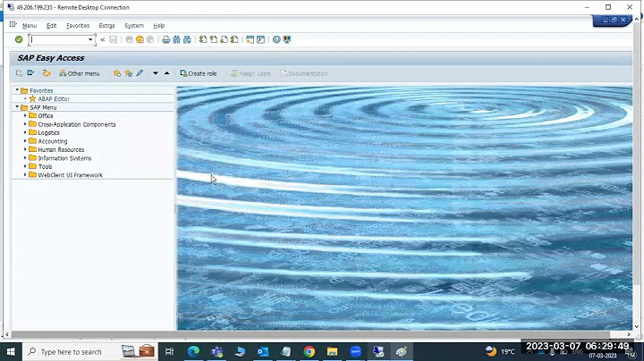
Task: Open Microsoft Edge from the taskbar
Action: point(193,351)
